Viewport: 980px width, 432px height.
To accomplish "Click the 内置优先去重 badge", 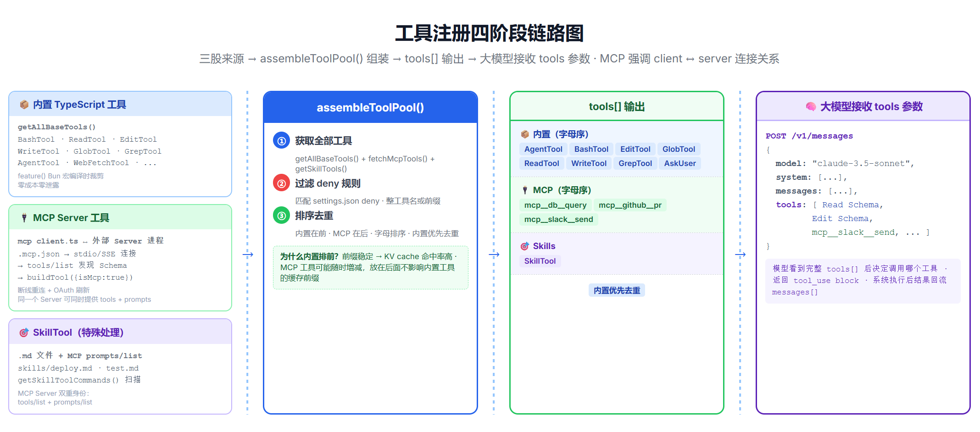I will 617,290.
